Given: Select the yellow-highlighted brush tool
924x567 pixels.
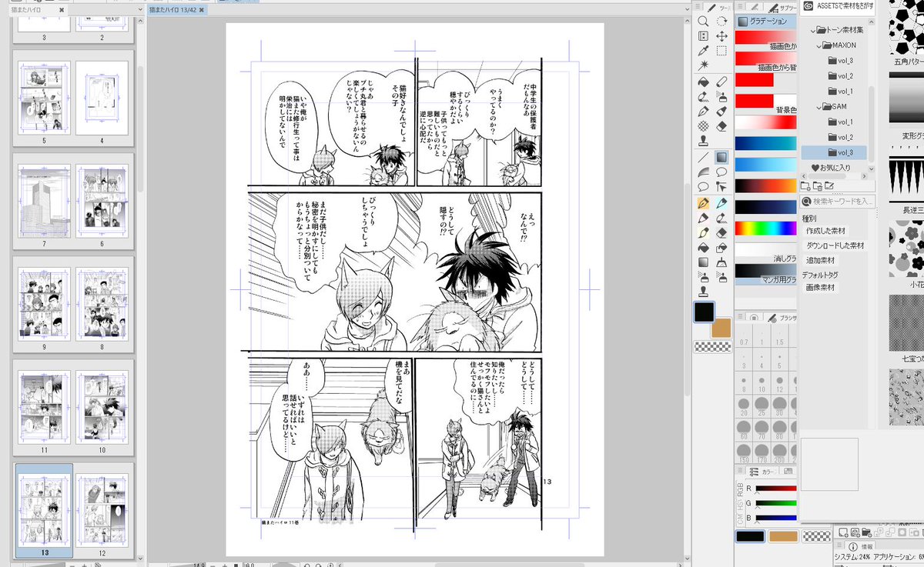Looking at the screenshot, I should [703, 232].
